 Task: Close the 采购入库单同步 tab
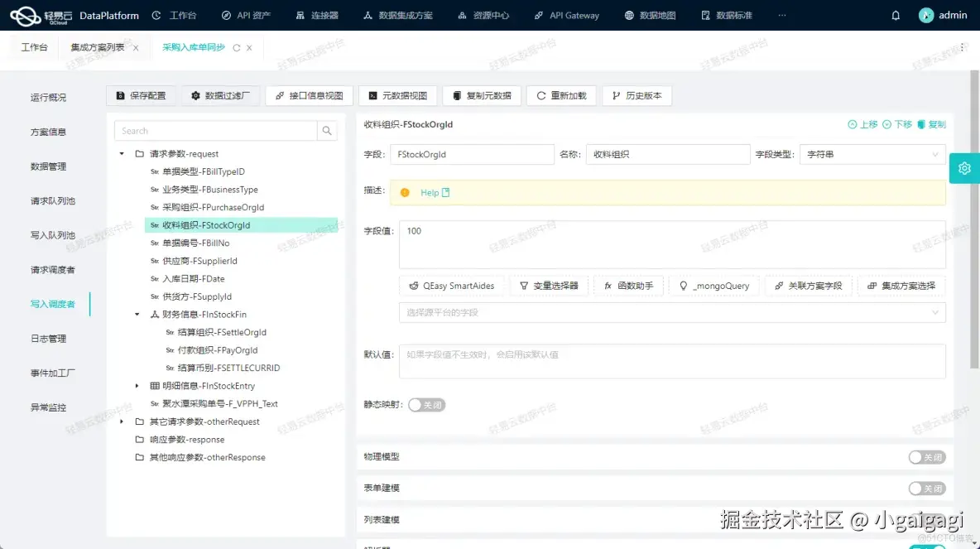tap(249, 47)
